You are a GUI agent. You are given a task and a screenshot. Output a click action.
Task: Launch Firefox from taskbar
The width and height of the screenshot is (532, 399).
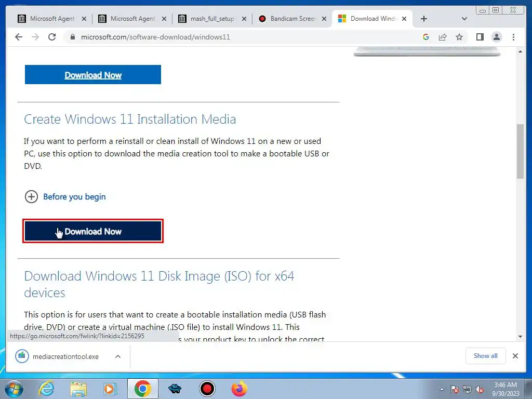pos(239,389)
